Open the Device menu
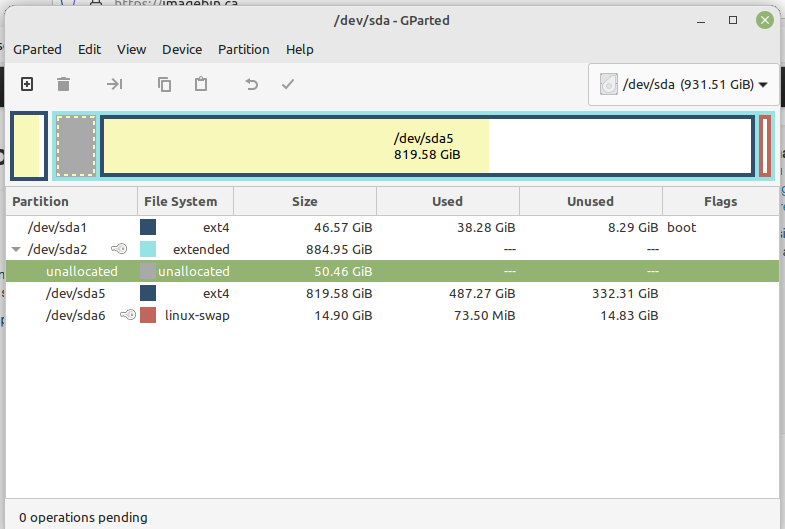The image size is (785, 529). (182, 50)
